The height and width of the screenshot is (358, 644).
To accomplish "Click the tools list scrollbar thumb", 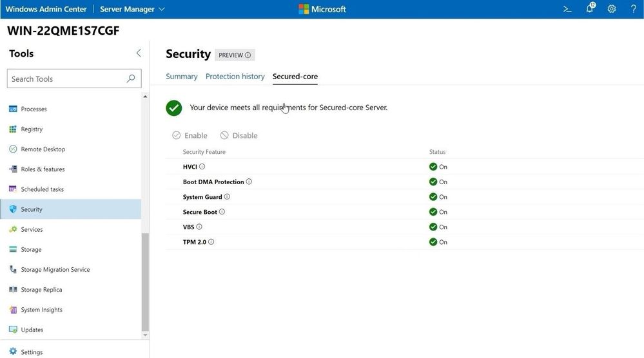I will pos(145,282).
